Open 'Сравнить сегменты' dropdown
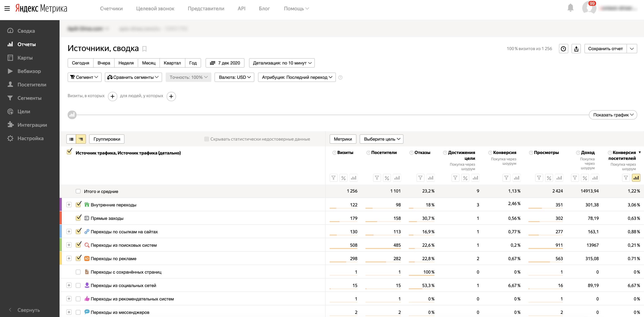The image size is (644, 317). [x=133, y=77]
